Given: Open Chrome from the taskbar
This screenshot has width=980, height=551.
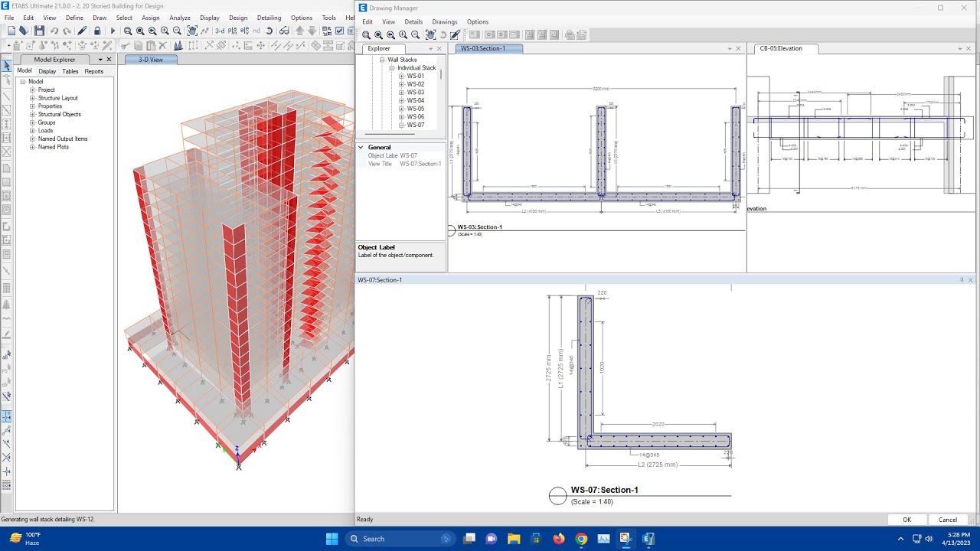Looking at the screenshot, I should point(580,539).
